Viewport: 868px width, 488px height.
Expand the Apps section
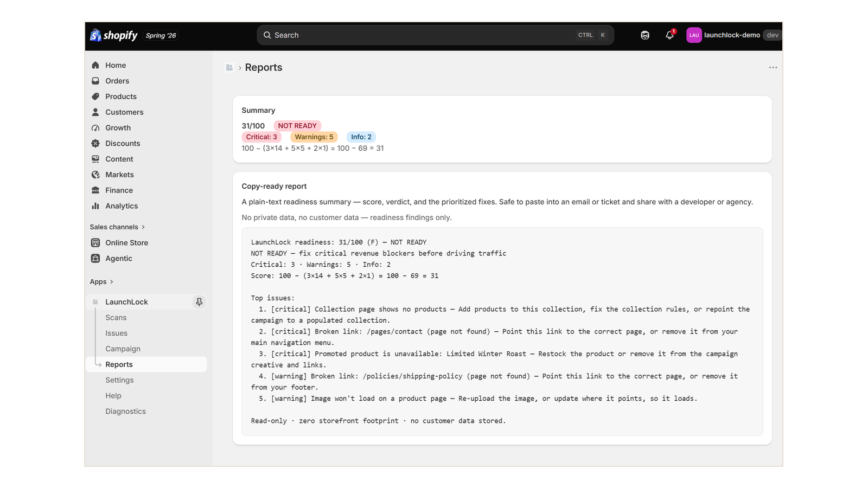(x=101, y=282)
